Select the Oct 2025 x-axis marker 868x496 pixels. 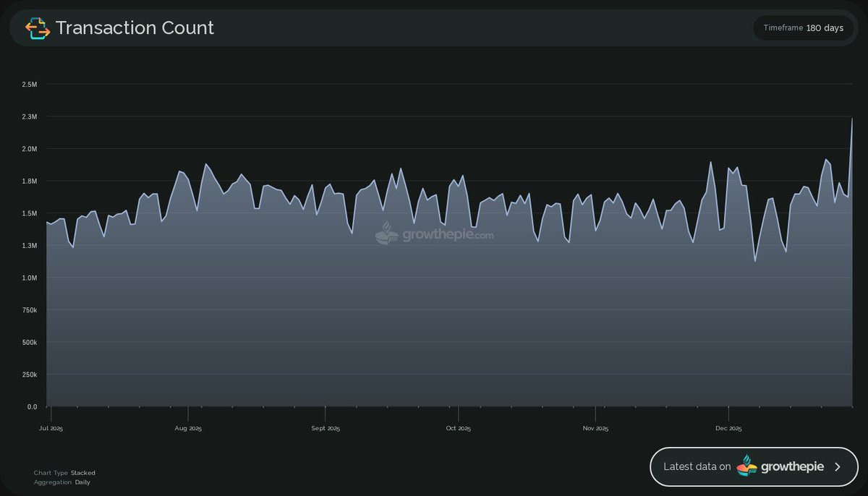[x=459, y=429]
